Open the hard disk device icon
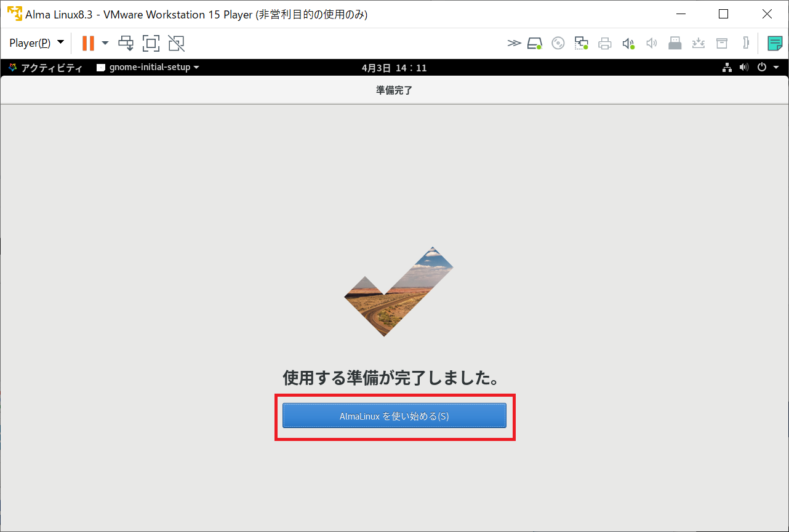The height and width of the screenshot is (532, 789). coord(534,43)
